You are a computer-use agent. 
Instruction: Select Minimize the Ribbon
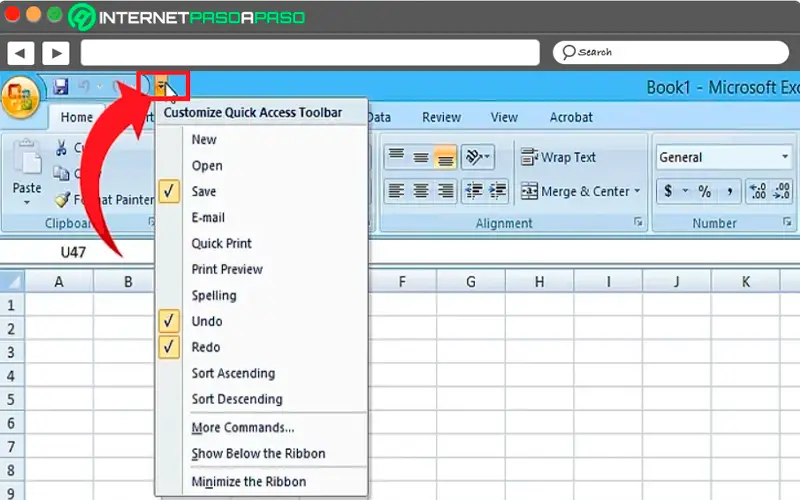(x=248, y=482)
